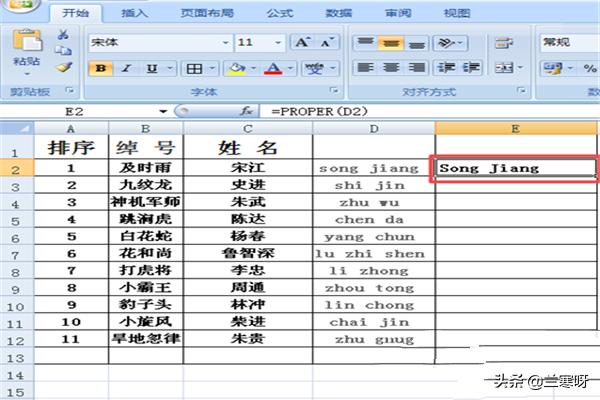
Task: Click the phonetic guide 文 icon
Action: 315,69
